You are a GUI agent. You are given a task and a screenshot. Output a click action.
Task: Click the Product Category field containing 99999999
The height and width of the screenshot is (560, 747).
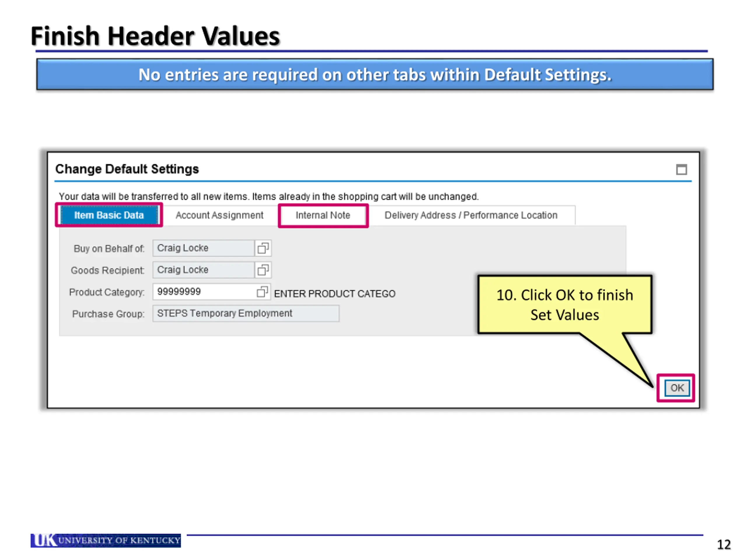[x=204, y=292]
